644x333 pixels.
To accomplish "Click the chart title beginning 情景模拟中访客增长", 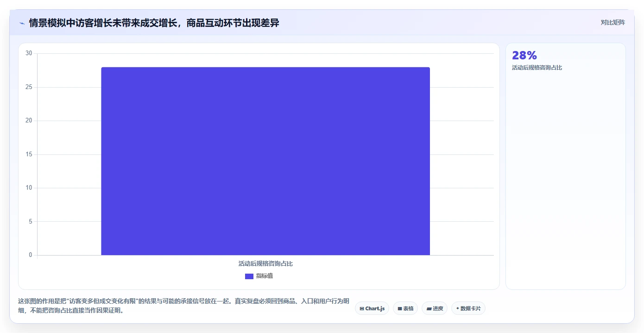I will (154, 23).
